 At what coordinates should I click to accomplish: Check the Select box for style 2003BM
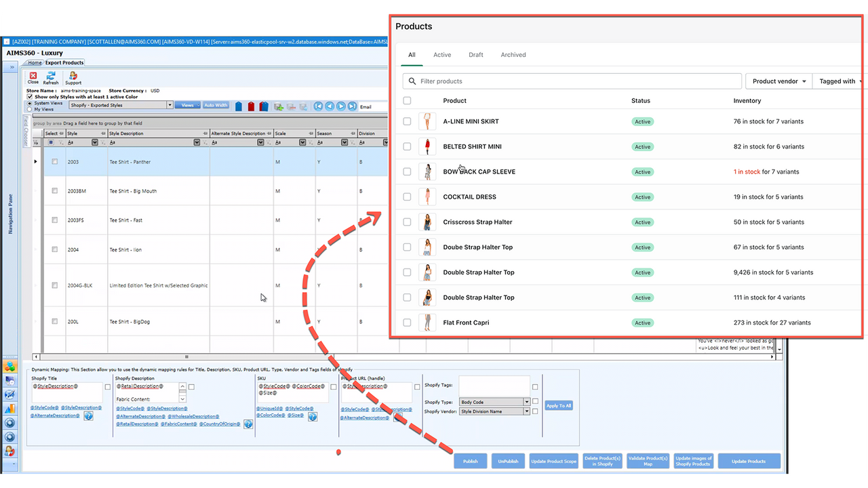click(54, 190)
